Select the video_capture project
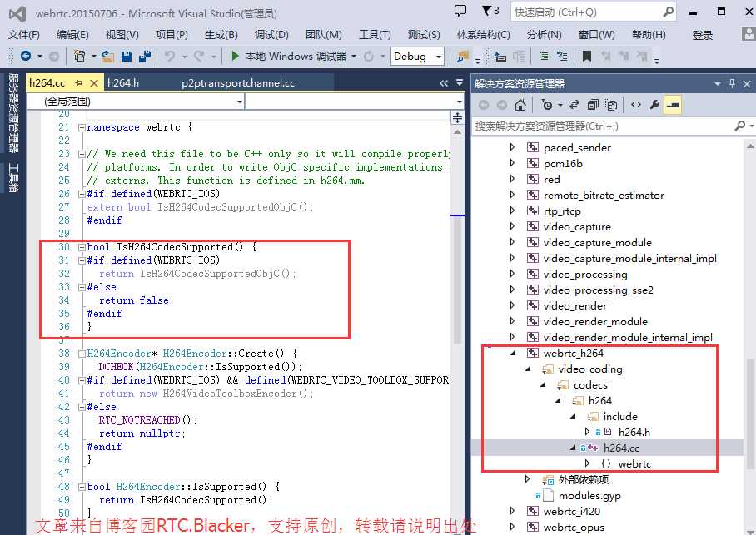This screenshot has height=535, width=756. tap(577, 227)
